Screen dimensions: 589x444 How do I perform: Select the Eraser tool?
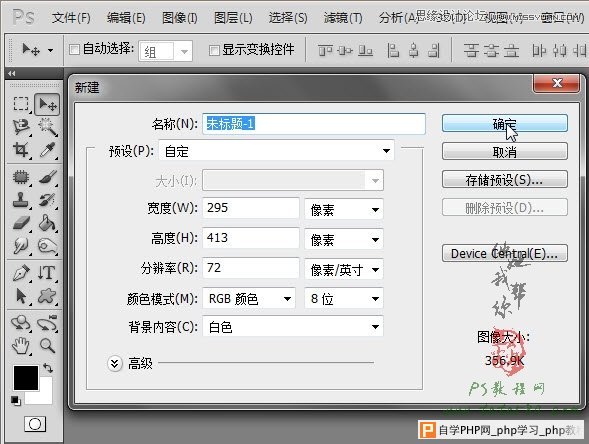click(21, 223)
